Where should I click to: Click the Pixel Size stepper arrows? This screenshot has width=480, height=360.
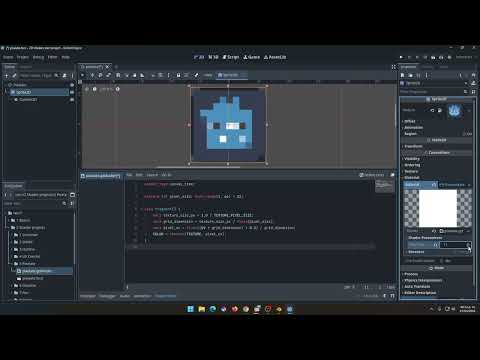coord(469,245)
